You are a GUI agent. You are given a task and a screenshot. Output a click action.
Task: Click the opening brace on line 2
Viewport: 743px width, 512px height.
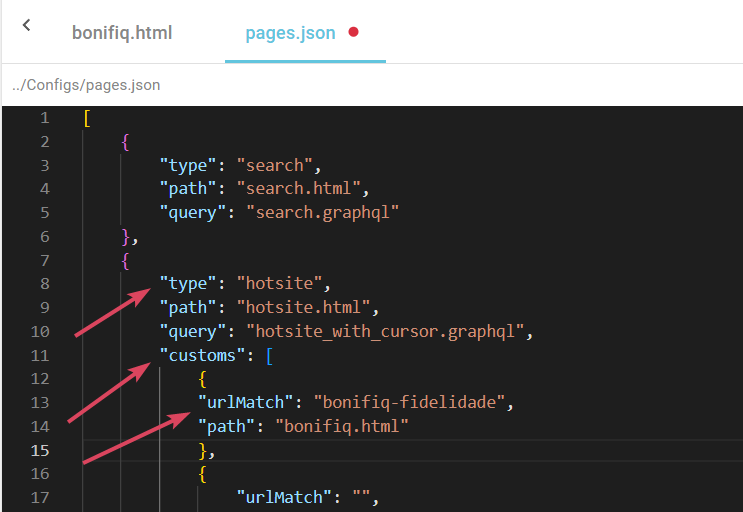(x=125, y=142)
